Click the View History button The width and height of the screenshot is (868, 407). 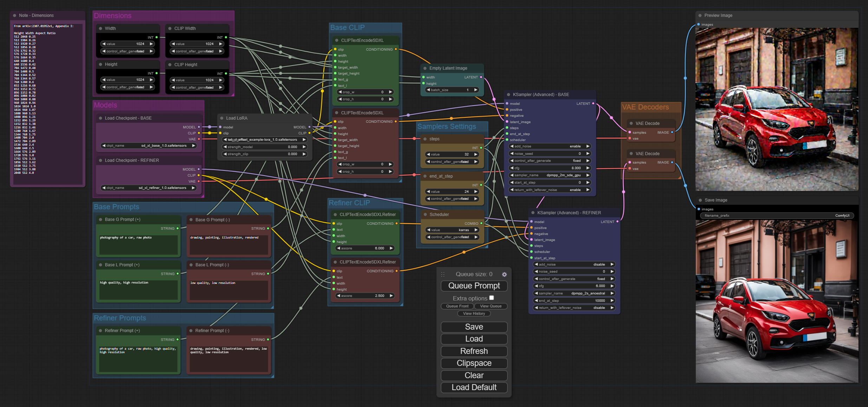[x=474, y=313]
